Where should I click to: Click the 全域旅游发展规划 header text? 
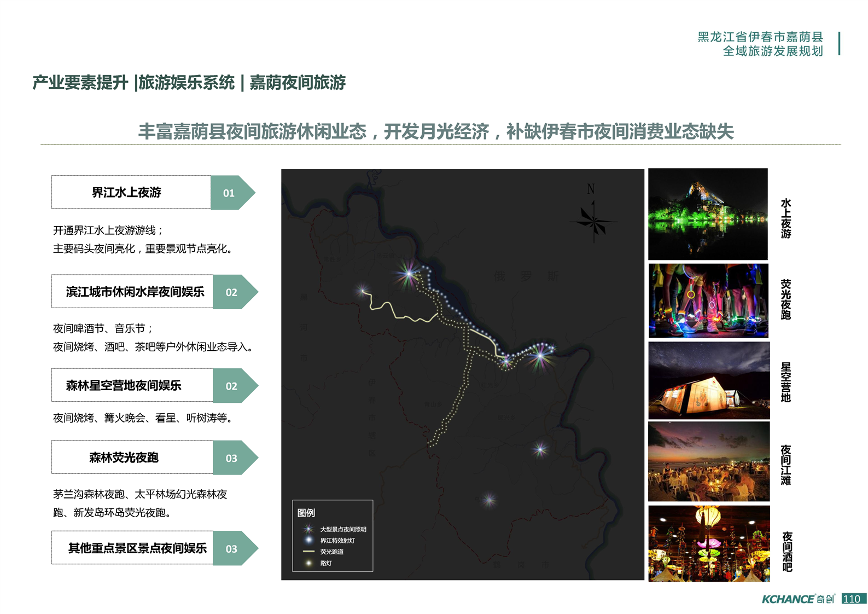click(773, 51)
